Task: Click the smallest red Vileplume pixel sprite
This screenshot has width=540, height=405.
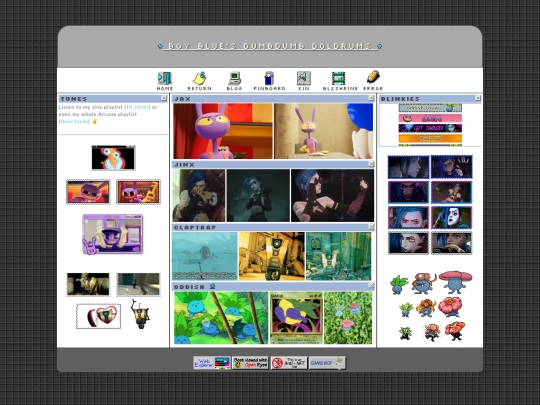Action: click(x=455, y=331)
